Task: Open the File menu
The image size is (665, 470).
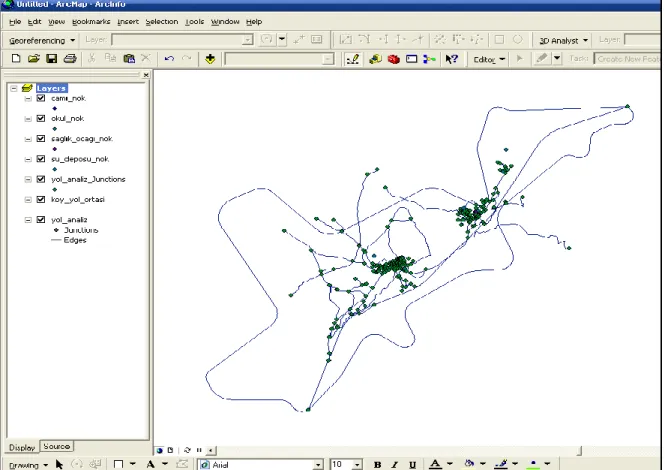Action: 15,22
